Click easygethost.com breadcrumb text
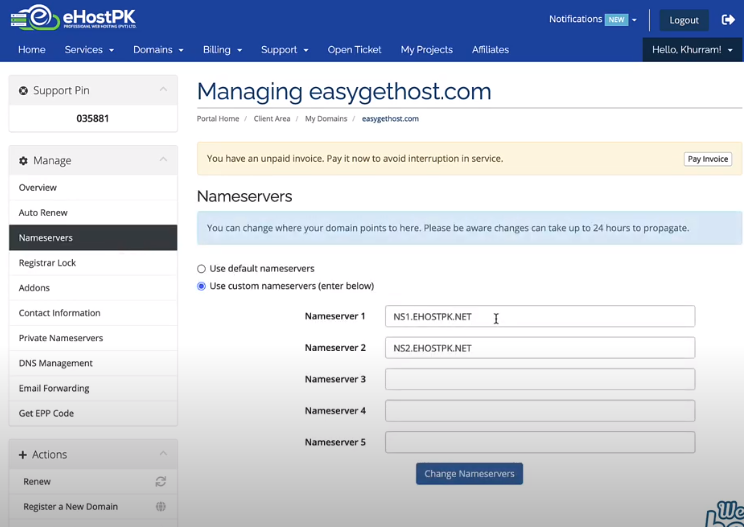Screen dimensions: 744x527 (x=390, y=119)
